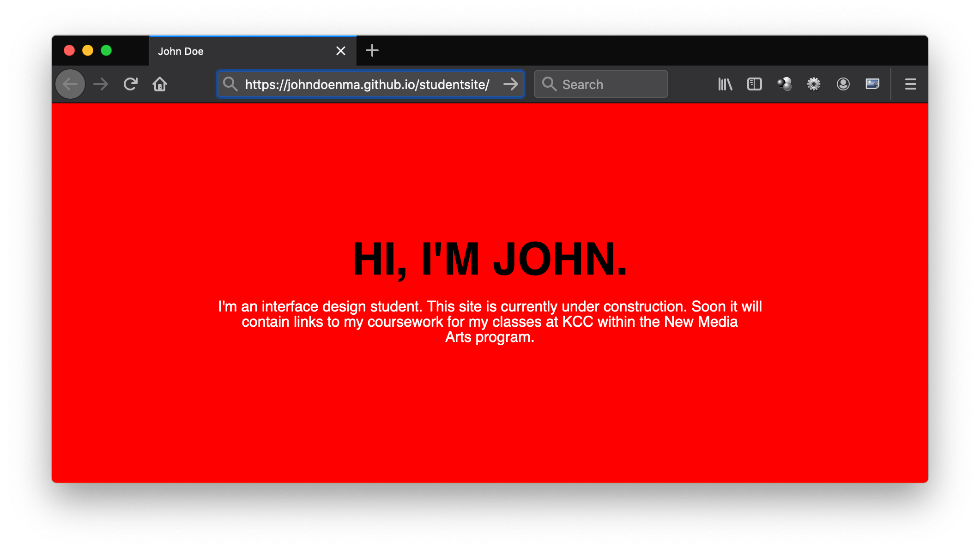Open the Library bookmarks icon
Viewport: 980px width, 551px height.
tap(725, 84)
